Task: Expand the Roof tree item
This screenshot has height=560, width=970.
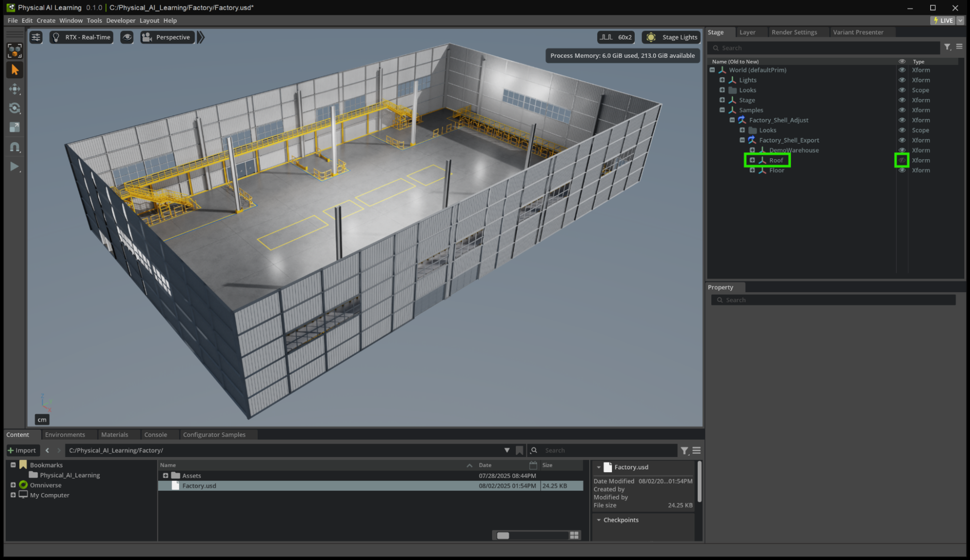Action: (752, 160)
